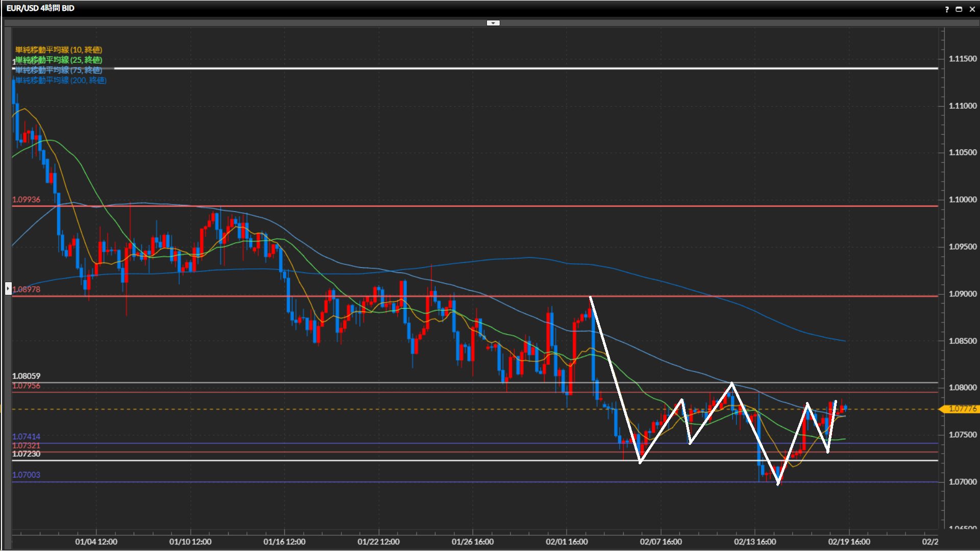This screenshot has height=551, width=980.
Task: Click the 1.09936 horizontal line label
Action: pos(26,199)
